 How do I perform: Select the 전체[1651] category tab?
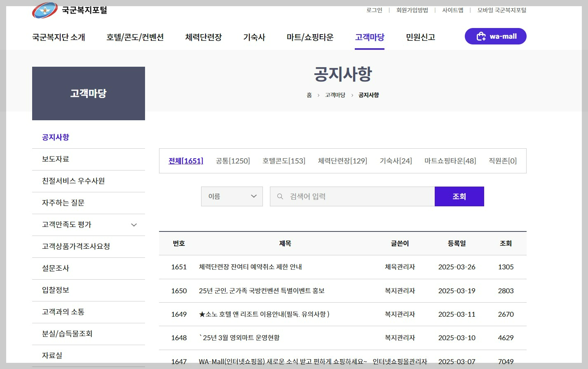pos(186,161)
